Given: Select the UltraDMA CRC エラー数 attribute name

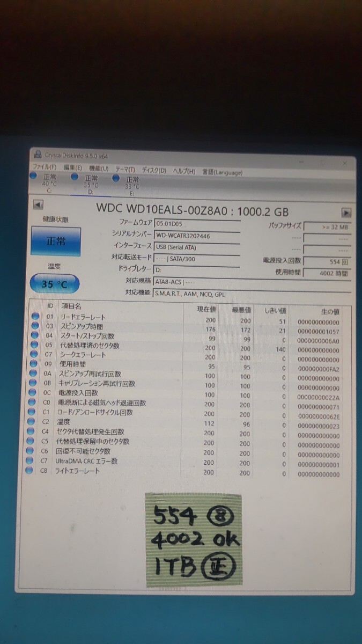Looking at the screenshot, I should [86, 462].
